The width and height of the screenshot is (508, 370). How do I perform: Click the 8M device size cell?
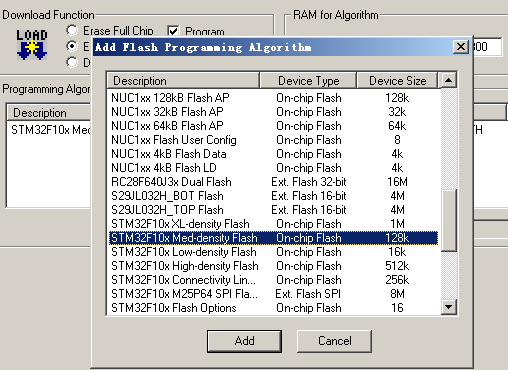[397, 294]
